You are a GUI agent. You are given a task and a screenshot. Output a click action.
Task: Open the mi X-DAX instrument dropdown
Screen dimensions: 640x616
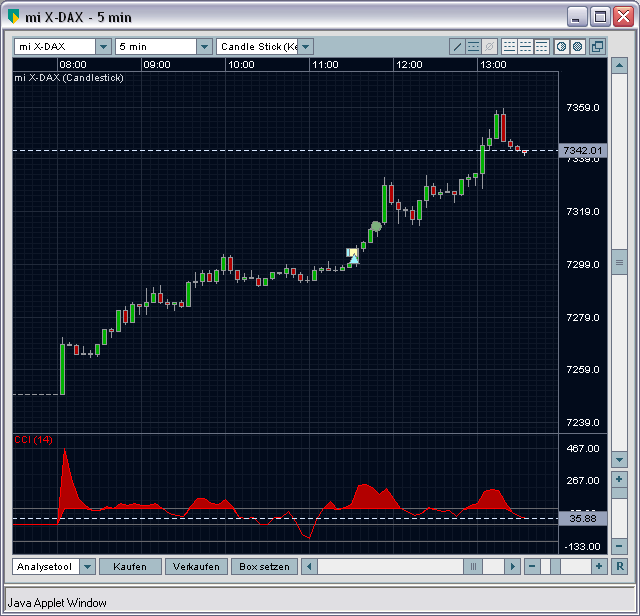pyautogui.click(x=103, y=47)
